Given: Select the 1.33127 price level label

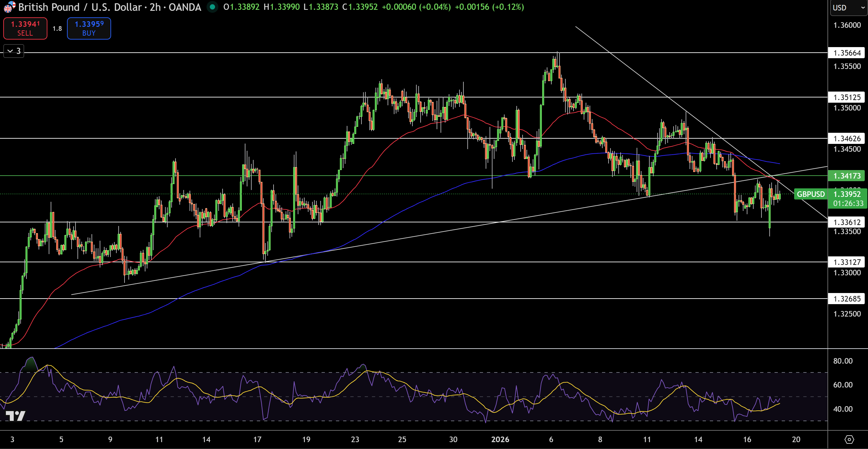Looking at the screenshot, I should 847,262.
